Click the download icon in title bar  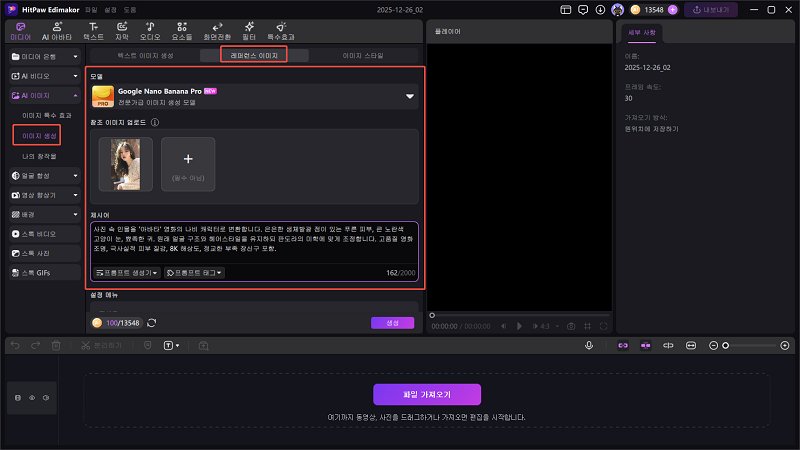tap(600, 10)
